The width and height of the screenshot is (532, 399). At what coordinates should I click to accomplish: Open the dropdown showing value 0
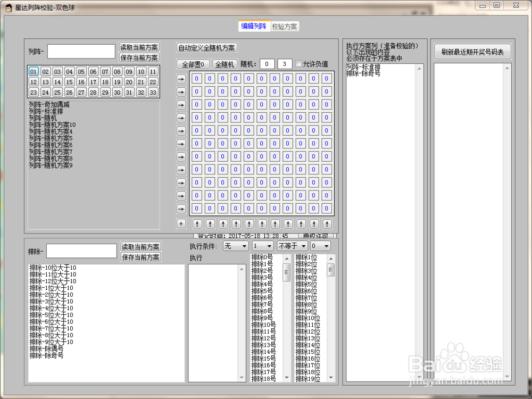(x=320, y=246)
